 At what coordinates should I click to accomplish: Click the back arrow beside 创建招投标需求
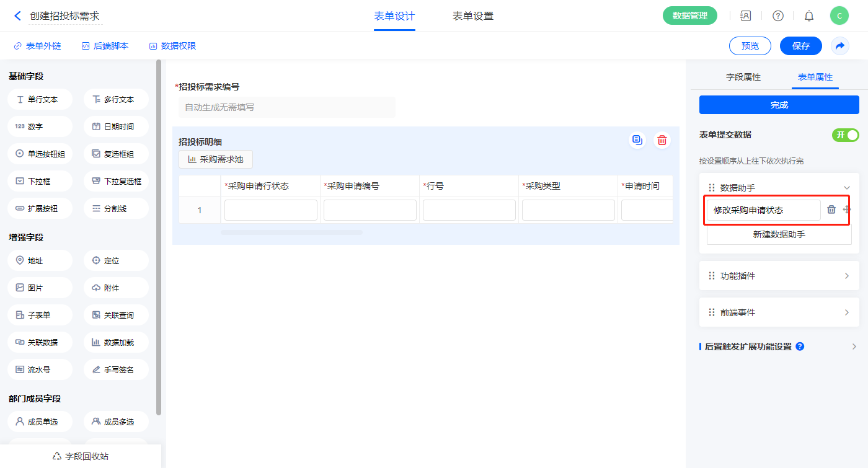[17, 16]
